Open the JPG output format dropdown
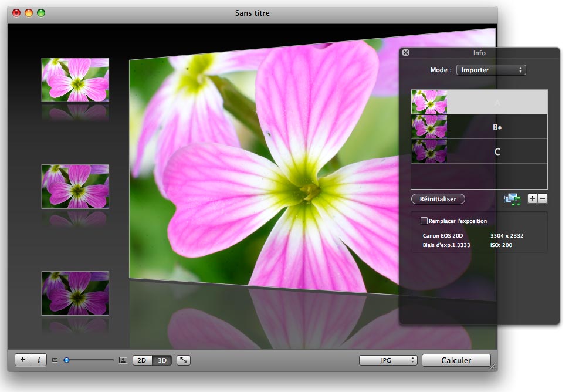This screenshot has height=392, width=569. 388,360
